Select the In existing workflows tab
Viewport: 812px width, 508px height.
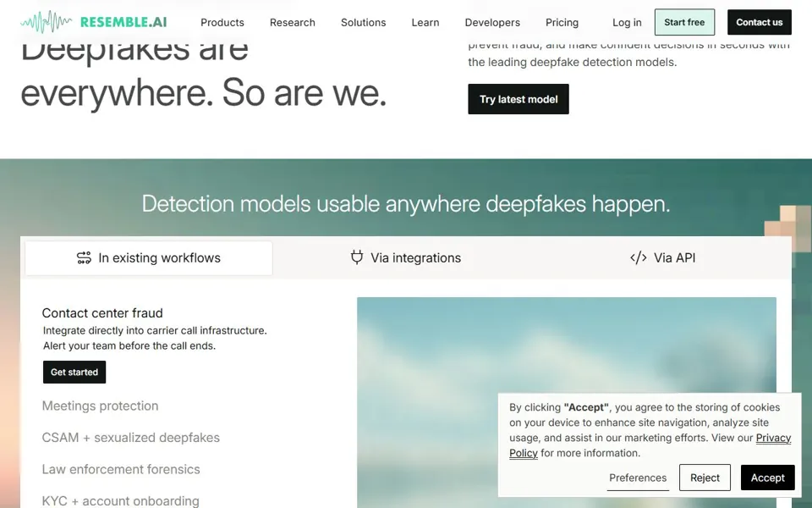[x=149, y=257]
